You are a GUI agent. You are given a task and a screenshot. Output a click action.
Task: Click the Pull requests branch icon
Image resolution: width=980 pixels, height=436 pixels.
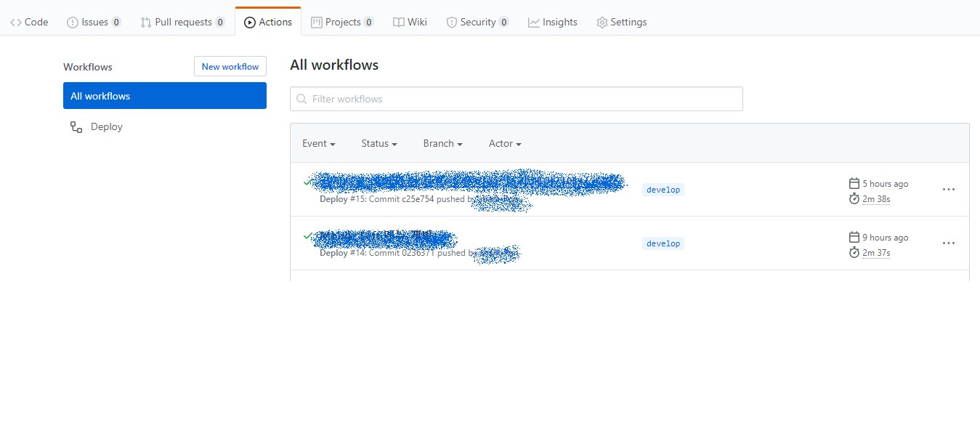pyautogui.click(x=146, y=23)
